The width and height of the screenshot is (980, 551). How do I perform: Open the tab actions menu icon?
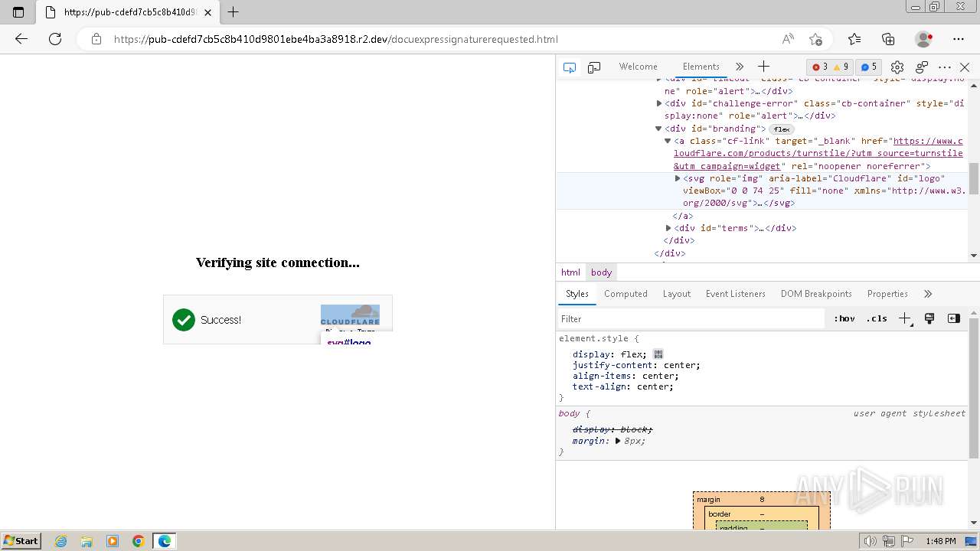tap(18, 12)
